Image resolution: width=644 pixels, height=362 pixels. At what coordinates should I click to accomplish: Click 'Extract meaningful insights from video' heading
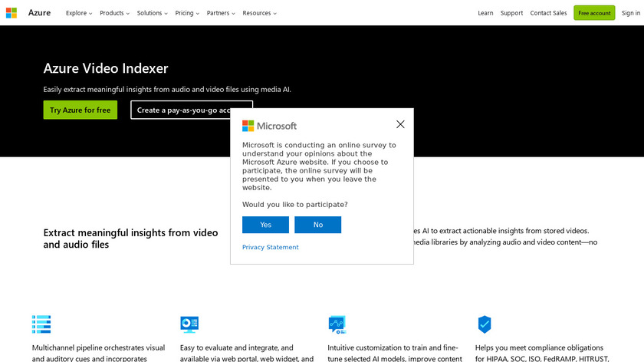[130, 239]
